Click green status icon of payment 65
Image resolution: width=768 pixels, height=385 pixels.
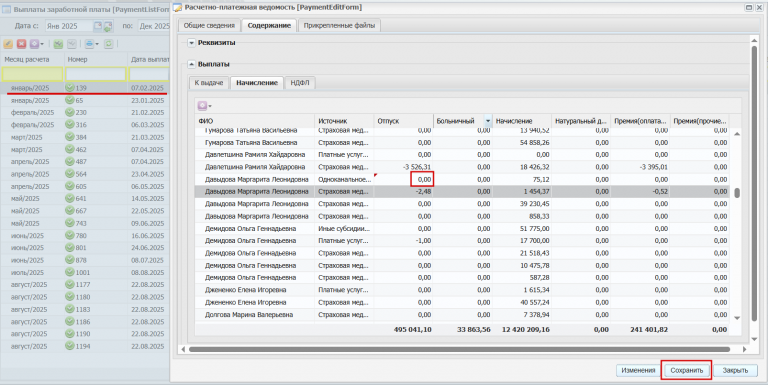[x=70, y=100]
